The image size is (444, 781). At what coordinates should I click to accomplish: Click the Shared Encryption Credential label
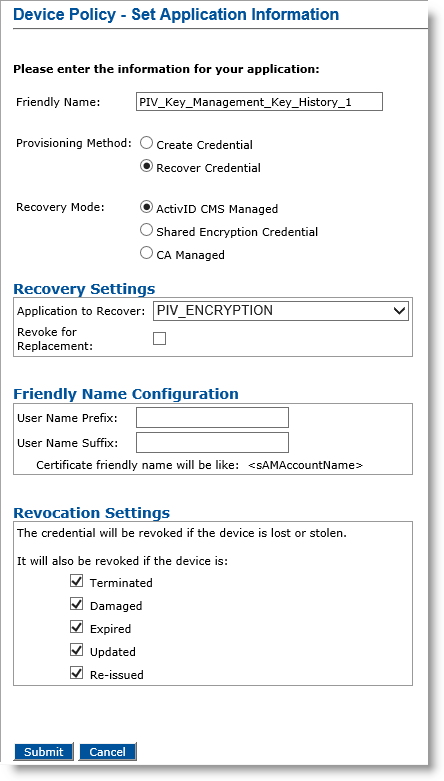[x=237, y=232]
